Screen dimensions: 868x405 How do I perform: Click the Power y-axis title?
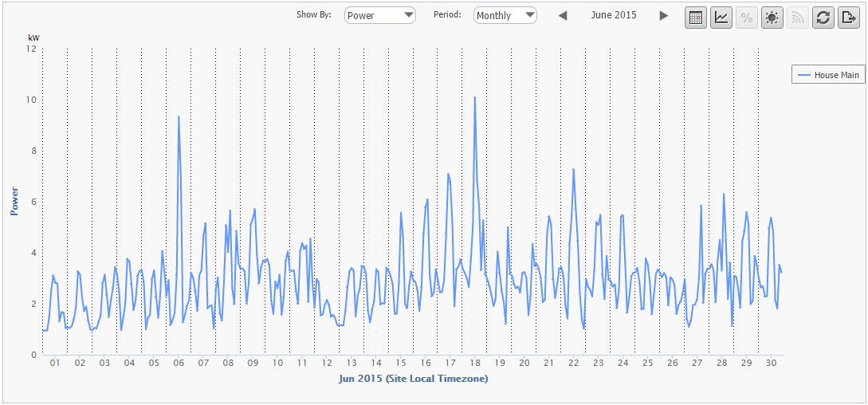click(x=14, y=201)
